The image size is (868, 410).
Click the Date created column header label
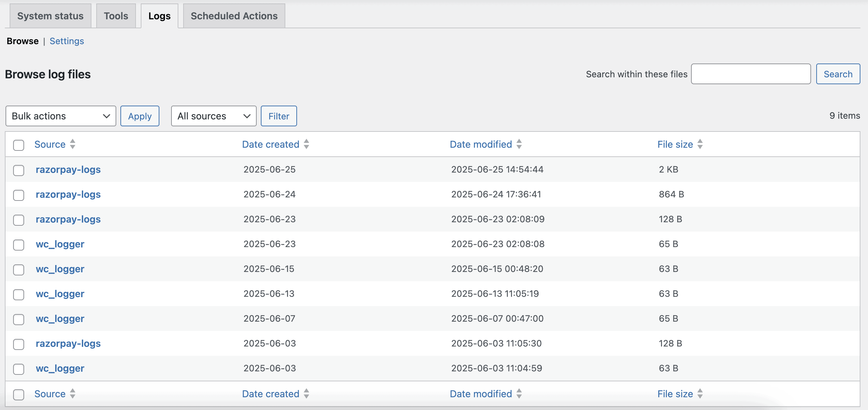(271, 144)
